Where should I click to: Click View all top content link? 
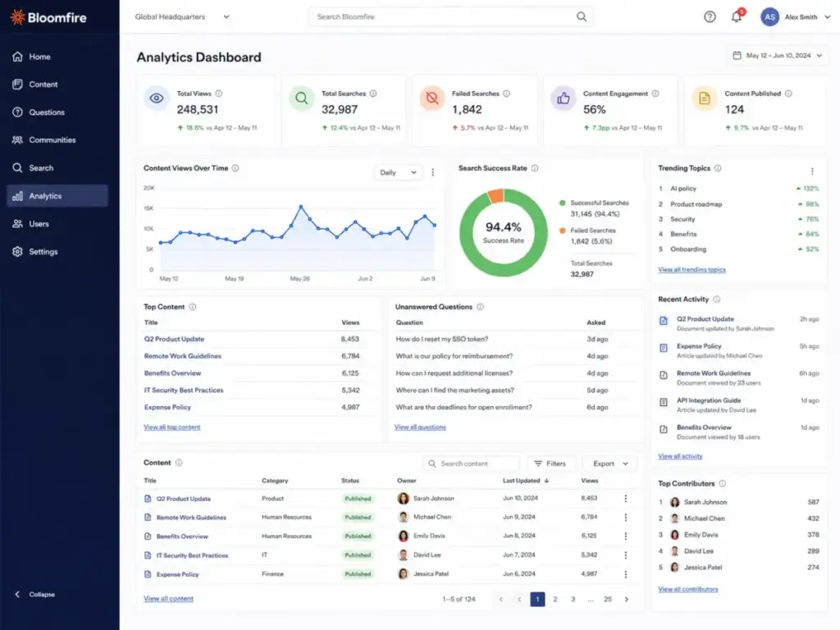point(172,427)
